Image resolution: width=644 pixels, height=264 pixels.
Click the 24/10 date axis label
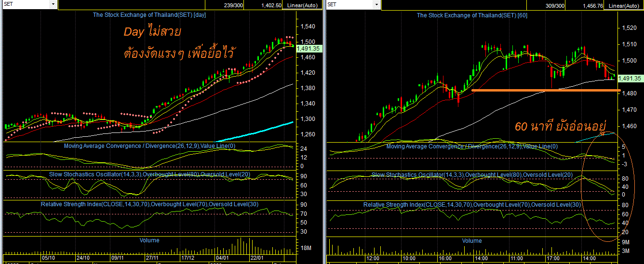coord(83,258)
